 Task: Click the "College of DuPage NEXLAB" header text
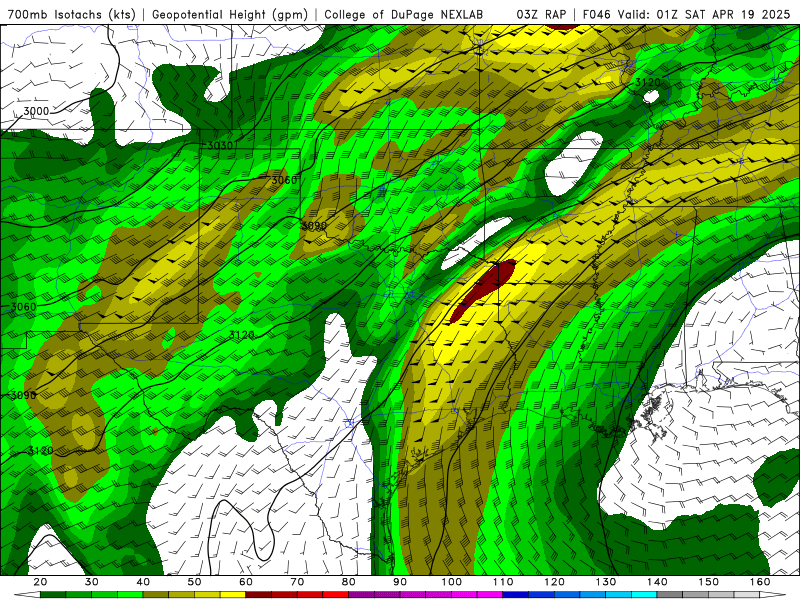[x=404, y=15]
